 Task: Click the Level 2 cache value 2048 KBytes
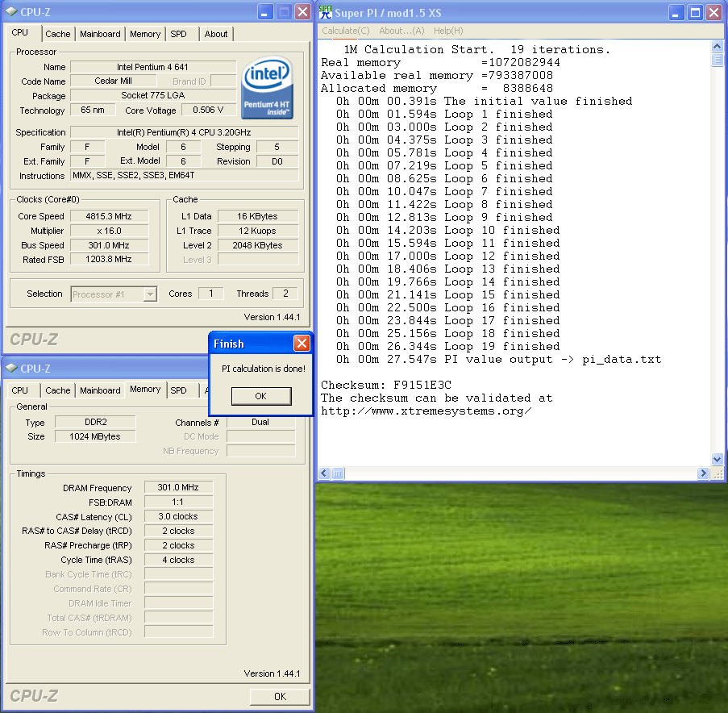(258, 244)
